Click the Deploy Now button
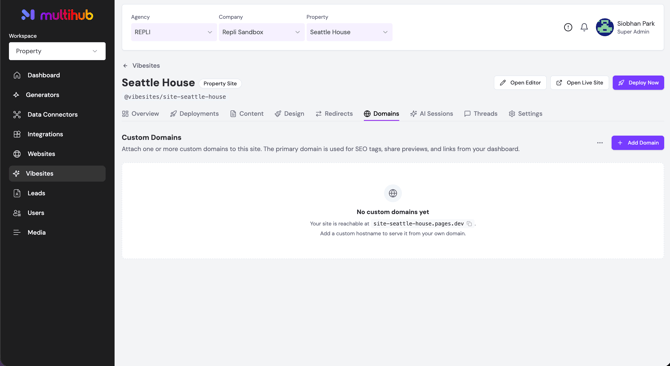This screenshot has width=670, height=366. 638,83
